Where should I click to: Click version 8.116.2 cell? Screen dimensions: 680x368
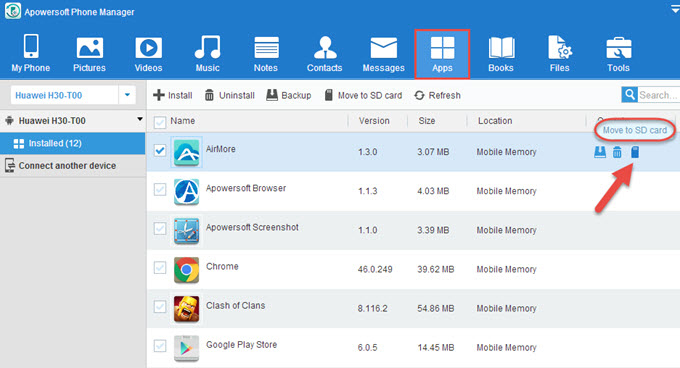pyautogui.click(x=373, y=309)
